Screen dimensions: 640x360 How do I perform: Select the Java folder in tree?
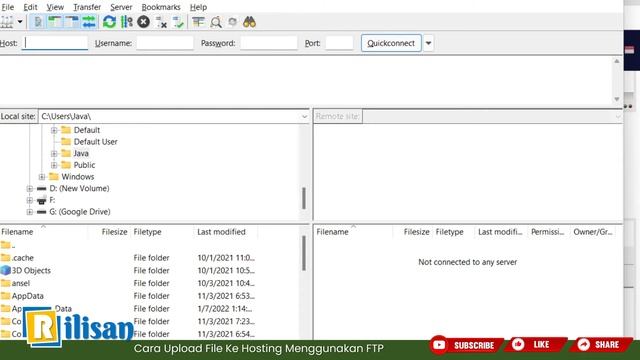pos(81,153)
